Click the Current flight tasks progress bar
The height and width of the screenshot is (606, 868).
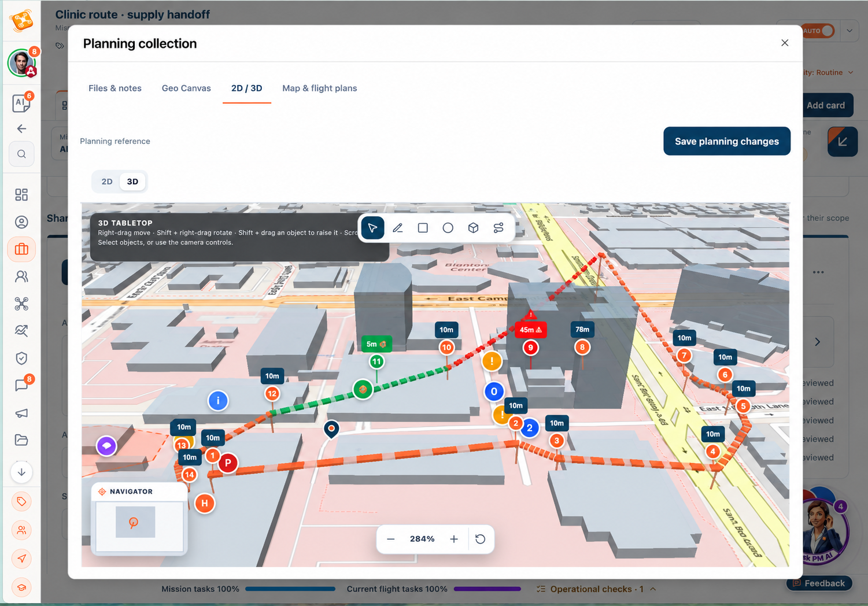coord(487,589)
